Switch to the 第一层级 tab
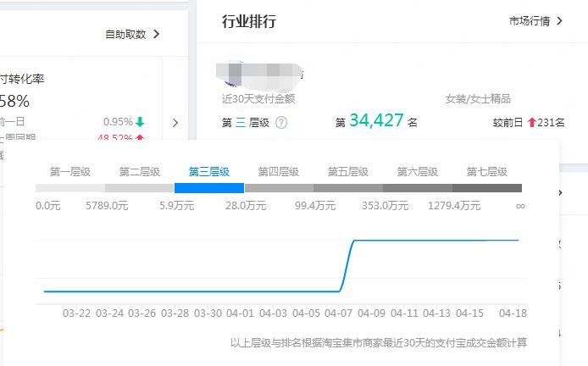The width and height of the screenshot is (588, 366). click(x=70, y=172)
